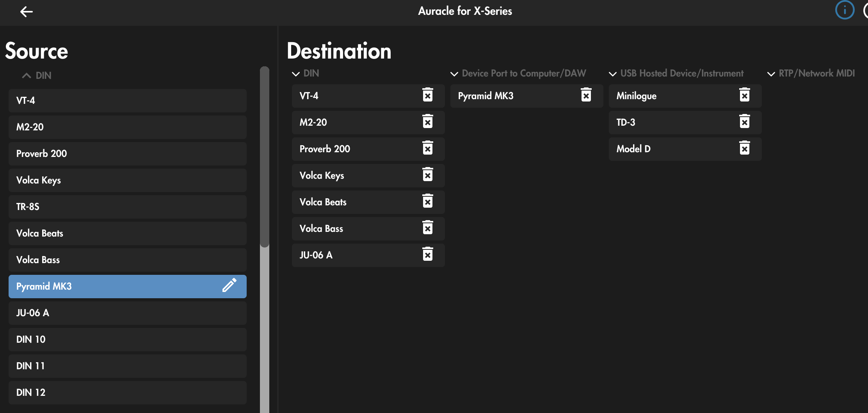Click Volca Bass destination entry

tap(368, 229)
